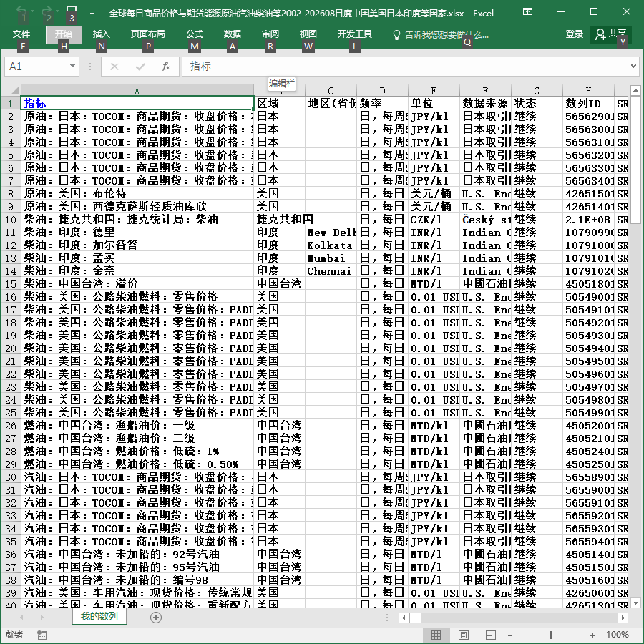Switch to Page Break Preview icon
The width and height of the screenshot is (644, 644).
coord(490,635)
